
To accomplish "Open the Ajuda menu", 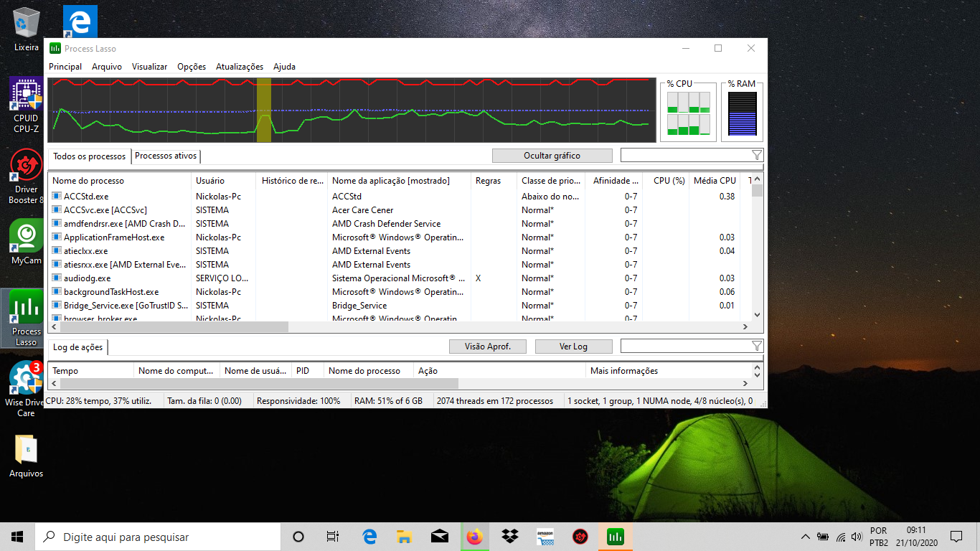I will coord(284,67).
